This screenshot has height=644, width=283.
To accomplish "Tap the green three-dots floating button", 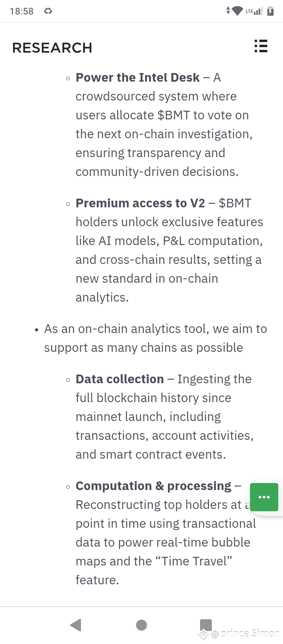I will point(264,497).
